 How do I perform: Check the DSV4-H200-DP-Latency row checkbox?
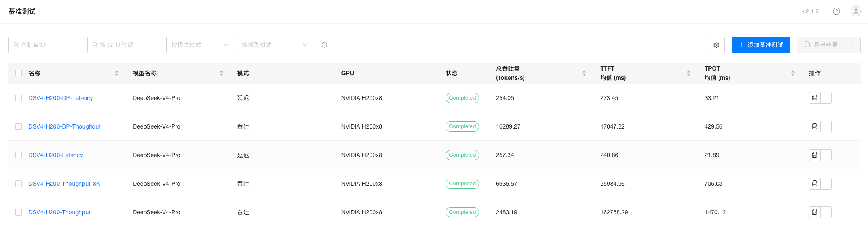click(x=18, y=98)
